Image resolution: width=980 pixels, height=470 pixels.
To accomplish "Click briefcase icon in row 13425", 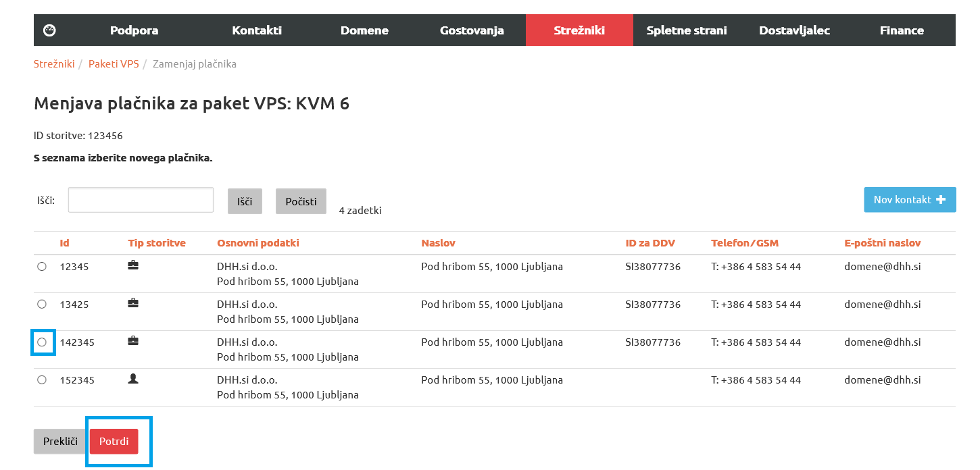I will click(x=133, y=304).
